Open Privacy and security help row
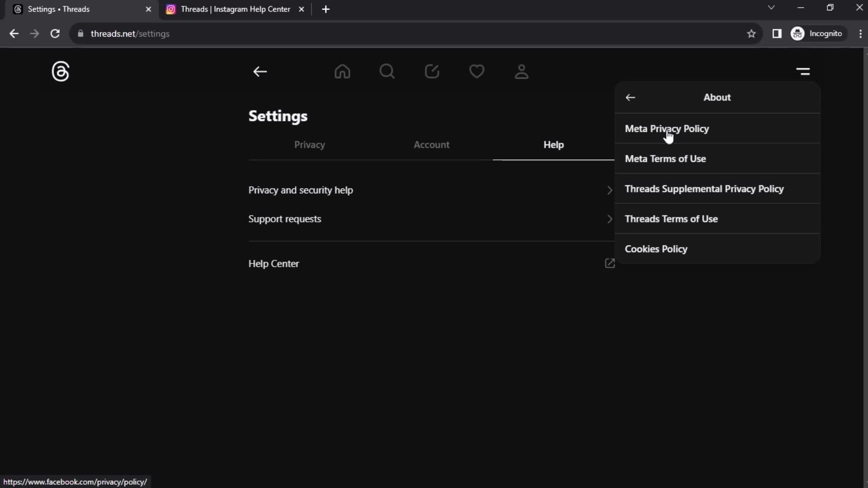The image size is (868, 488). tap(431, 190)
